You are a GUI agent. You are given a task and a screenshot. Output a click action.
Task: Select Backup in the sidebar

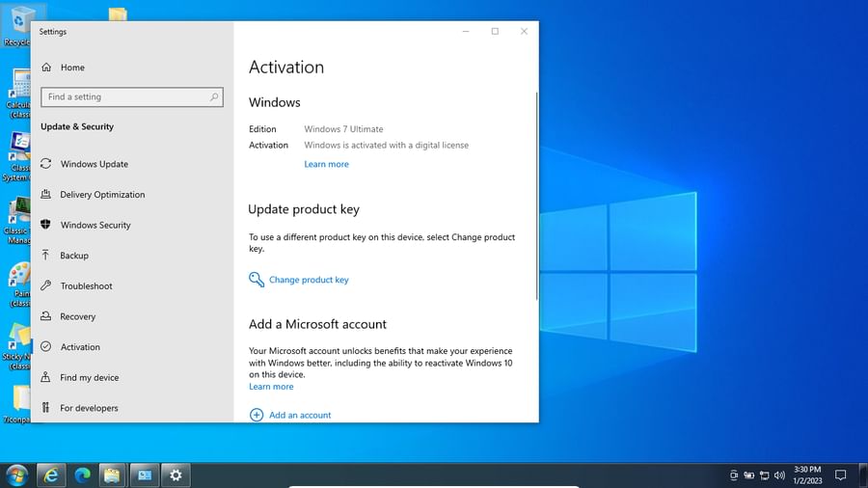tap(65, 255)
